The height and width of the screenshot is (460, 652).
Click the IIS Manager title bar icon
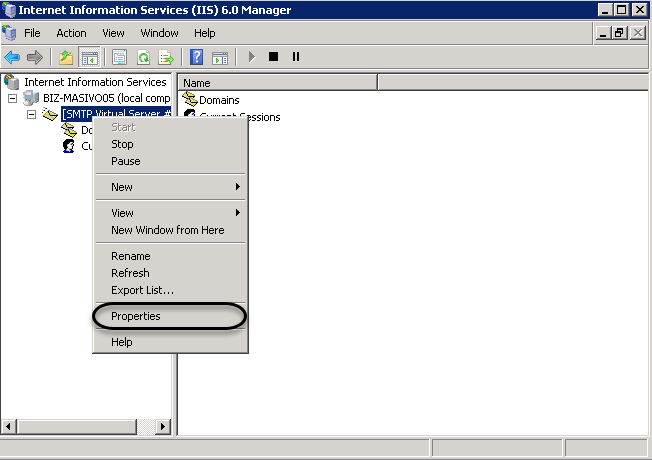click(9, 10)
